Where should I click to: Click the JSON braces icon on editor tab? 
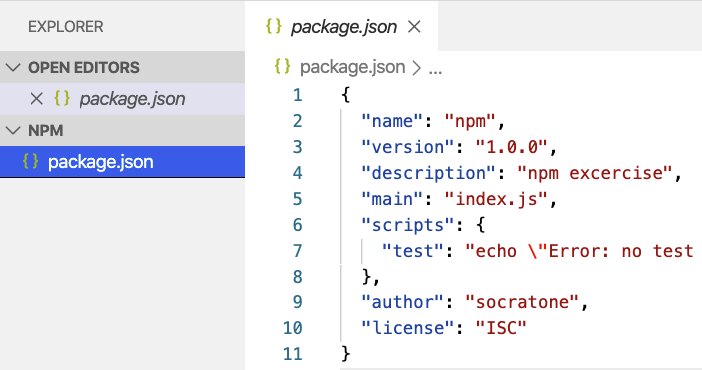pos(274,26)
